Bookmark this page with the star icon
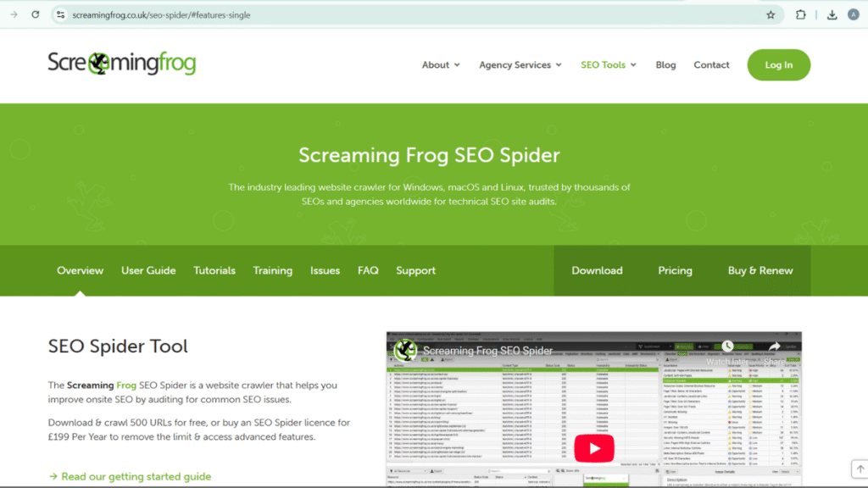The height and width of the screenshot is (488, 868). point(770,14)
